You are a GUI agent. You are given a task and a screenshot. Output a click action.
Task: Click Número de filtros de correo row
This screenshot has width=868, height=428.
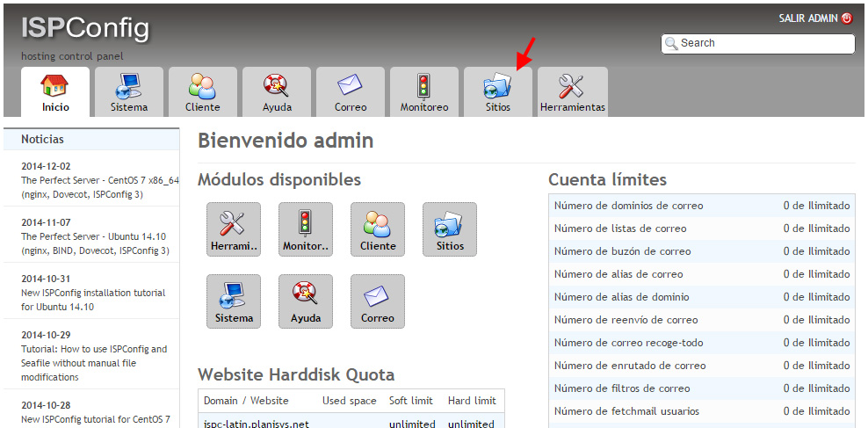[701, 388]
